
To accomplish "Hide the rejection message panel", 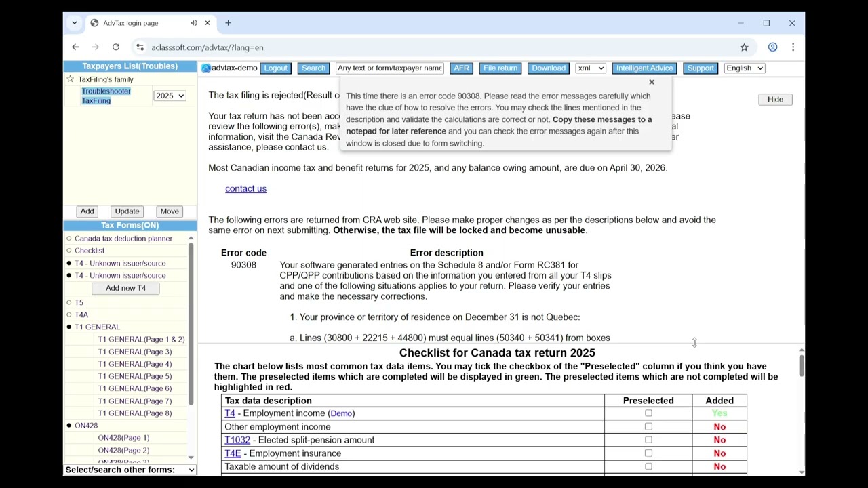I will pos(775,100).
